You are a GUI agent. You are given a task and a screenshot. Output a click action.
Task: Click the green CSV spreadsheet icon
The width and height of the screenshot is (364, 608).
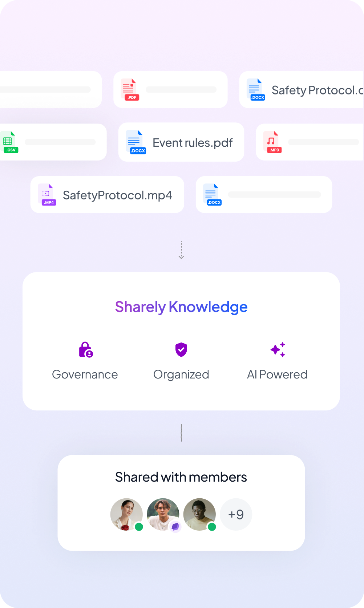tap(9, 142)
